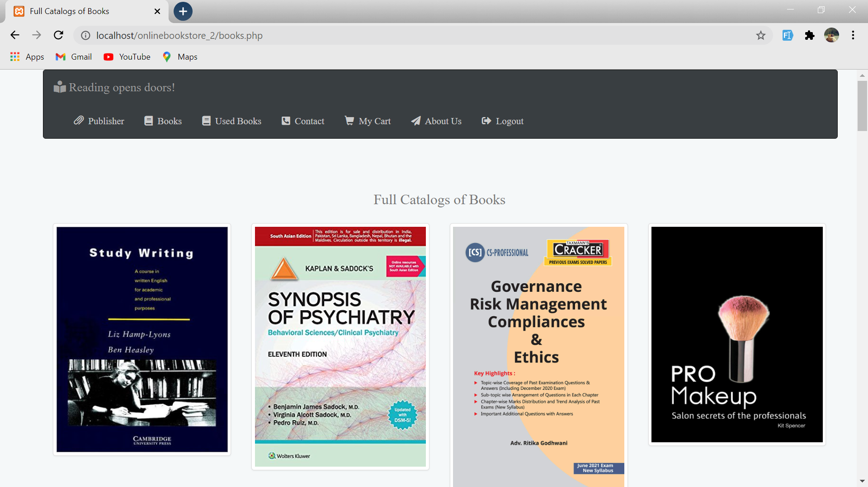Image resolution: width=868 pixels, height=487 pixels.
Task: Open the Study Writing book cover
Action: (142, 339)
